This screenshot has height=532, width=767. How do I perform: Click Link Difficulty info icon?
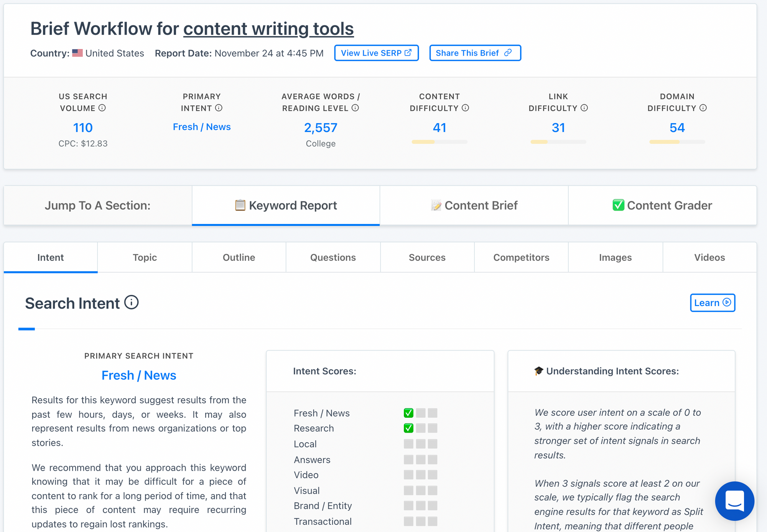(584, 108)
